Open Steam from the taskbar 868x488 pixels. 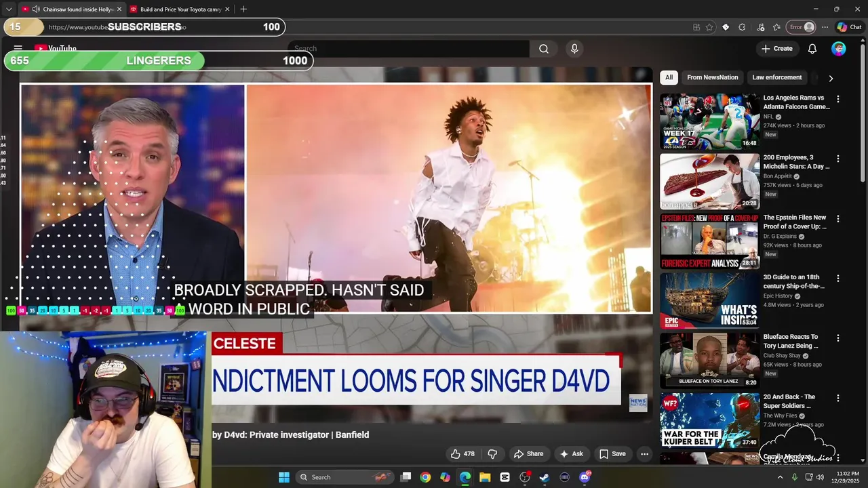pyautogui.click(x=544, y=477)
